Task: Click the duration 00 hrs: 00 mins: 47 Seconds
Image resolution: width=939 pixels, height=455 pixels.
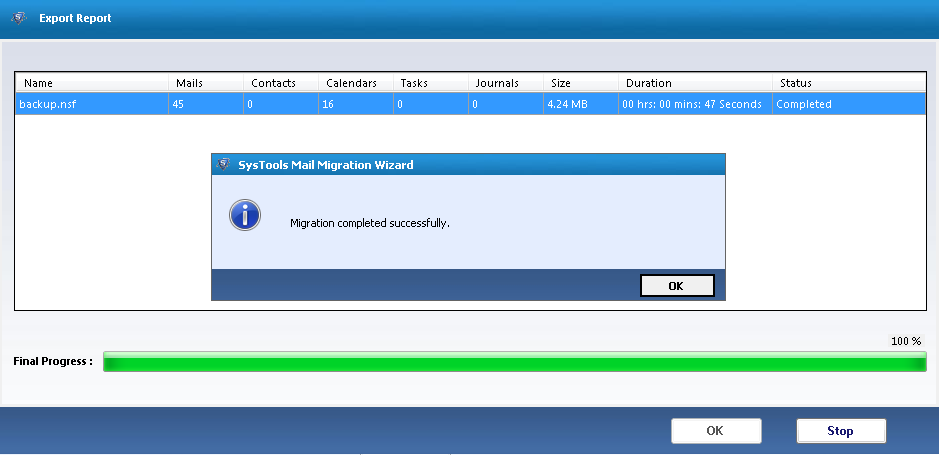Action: 692,104
